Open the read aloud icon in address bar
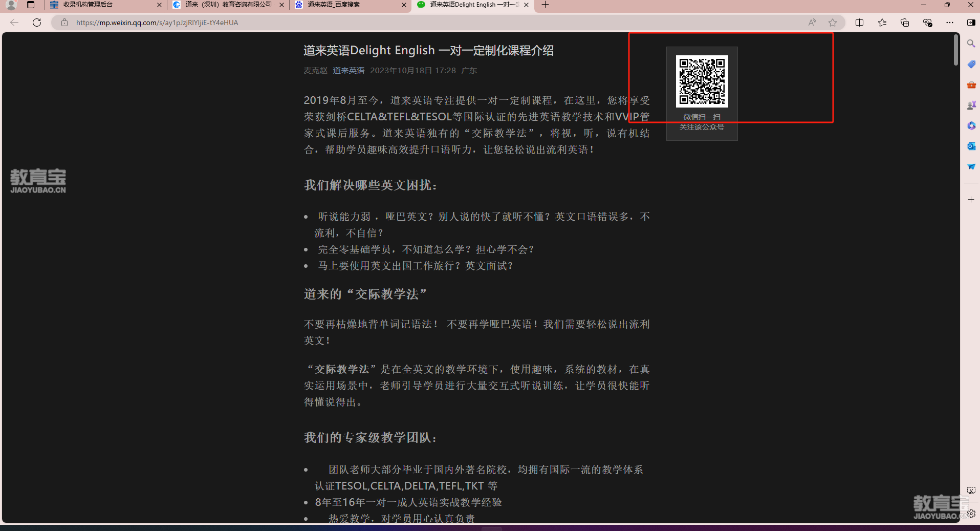Viewport: 980px width, 531px height. point(812,23)
